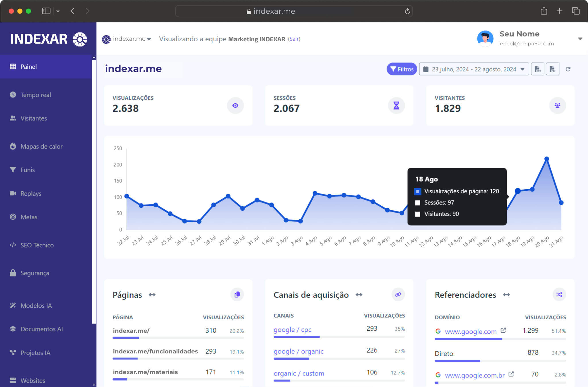
Task: Open www.google.com.br referrer link
Action: 475,375
